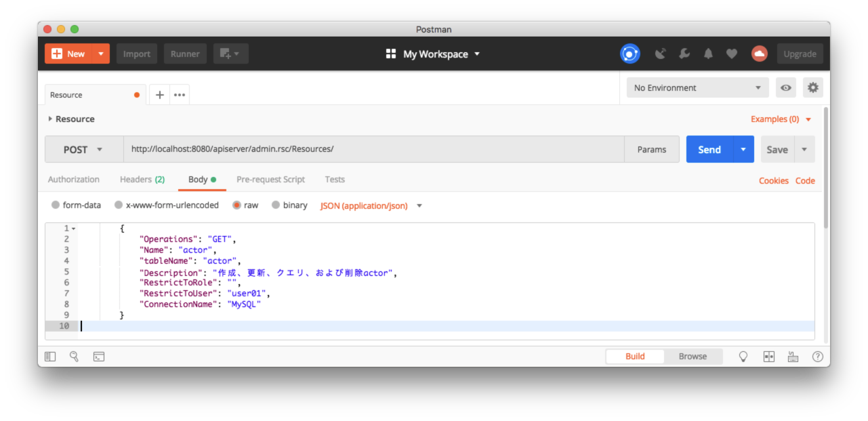Screen dimensions: 868x421
Task: Switch to Browse mode
Action: (x=693, y=356)
